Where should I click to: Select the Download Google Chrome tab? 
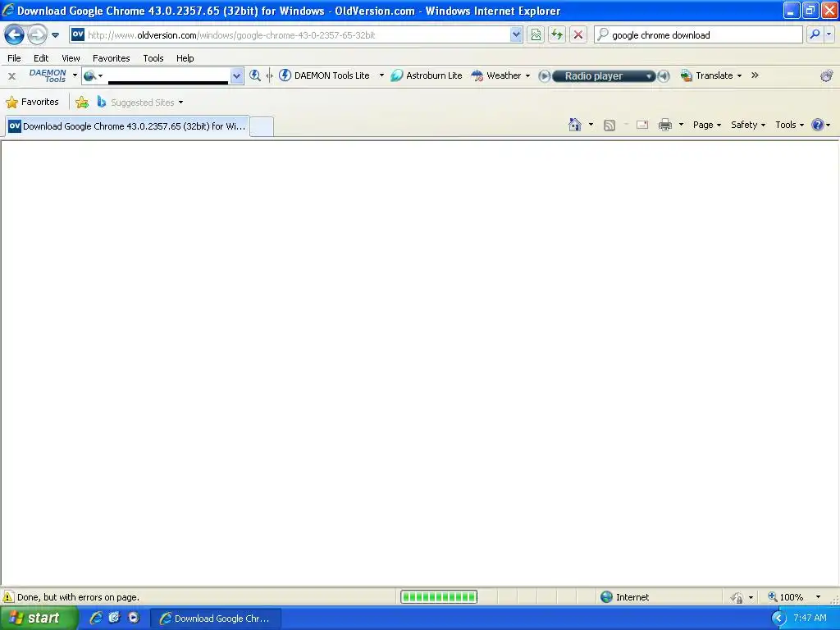(127, 126)
